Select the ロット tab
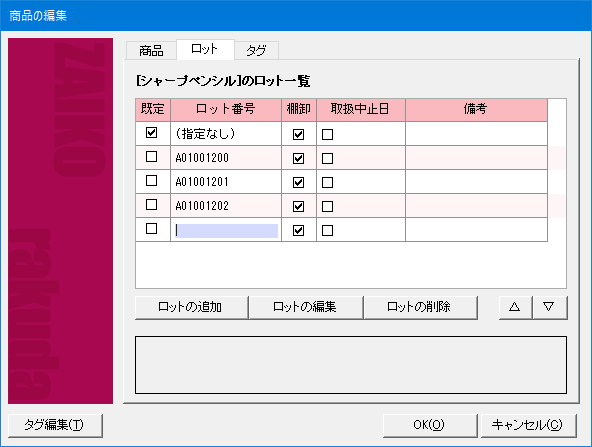 (x=205, y=49)
